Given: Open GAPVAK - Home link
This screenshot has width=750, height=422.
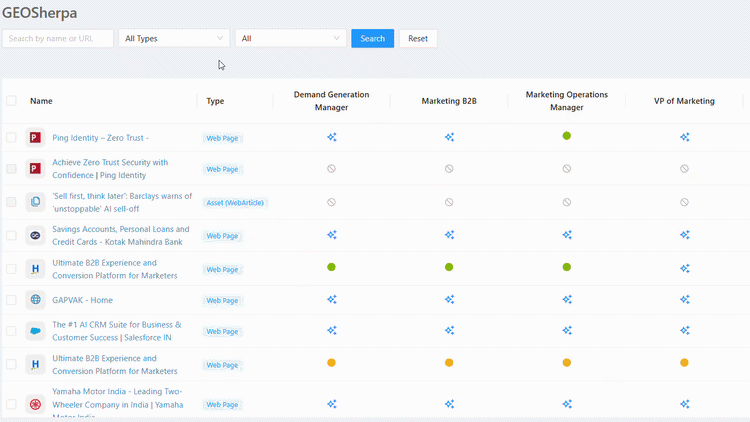Looking at the screenshot, I should coord(82,300).
